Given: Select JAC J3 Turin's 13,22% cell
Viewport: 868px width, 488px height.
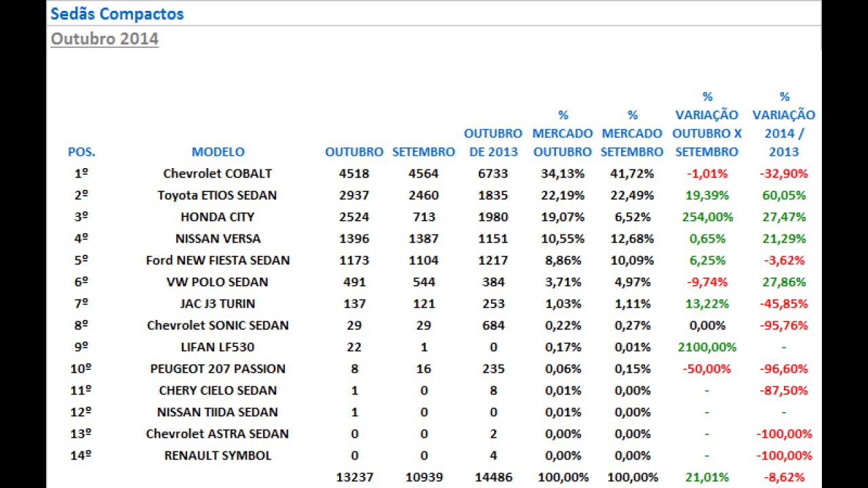Looking at the screenshot, I should tap(707, 304).
